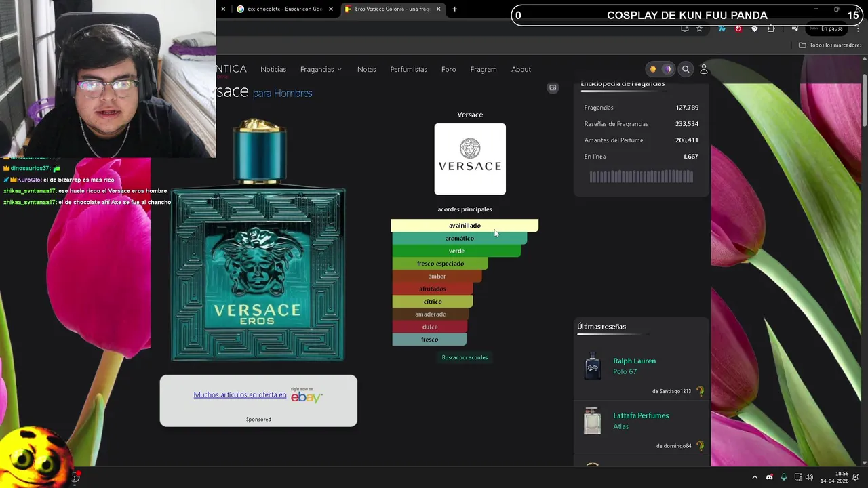The image size is (868, 488).
Task: Open the Polo 67 fragrance link
Action: (x=625, y=371)
